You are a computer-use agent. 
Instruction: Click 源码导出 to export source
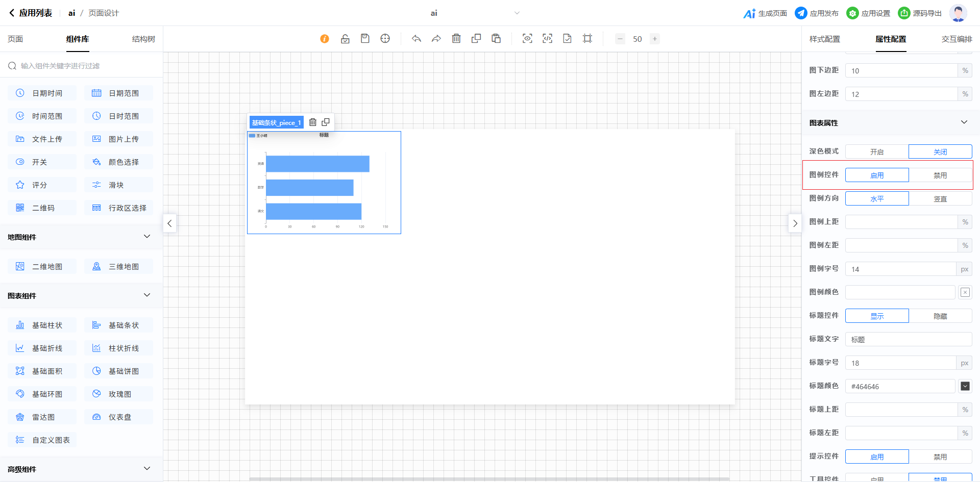point(920,13)
